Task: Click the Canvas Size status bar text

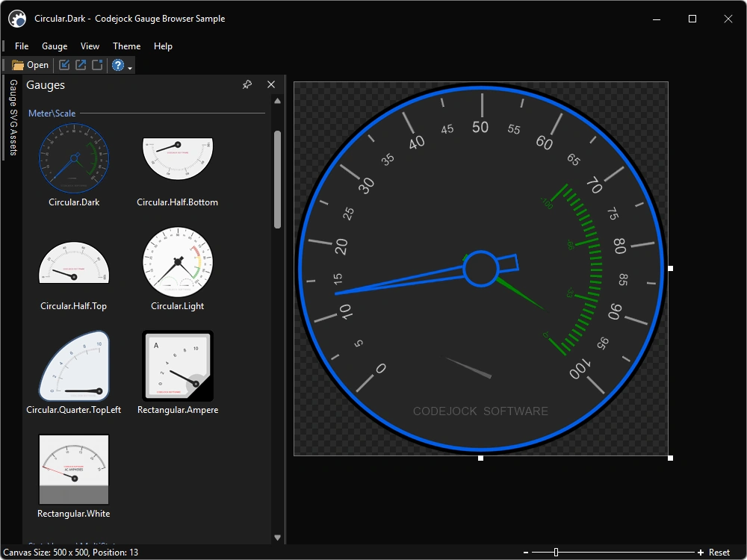Action: (70, 553)
